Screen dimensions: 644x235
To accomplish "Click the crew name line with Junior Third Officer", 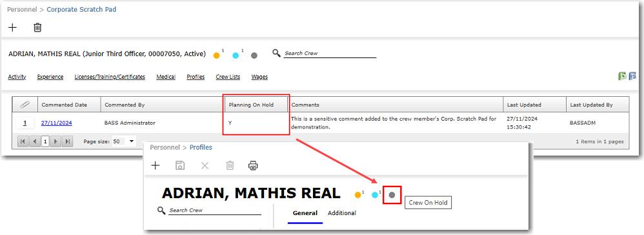I will pos(106,54).
